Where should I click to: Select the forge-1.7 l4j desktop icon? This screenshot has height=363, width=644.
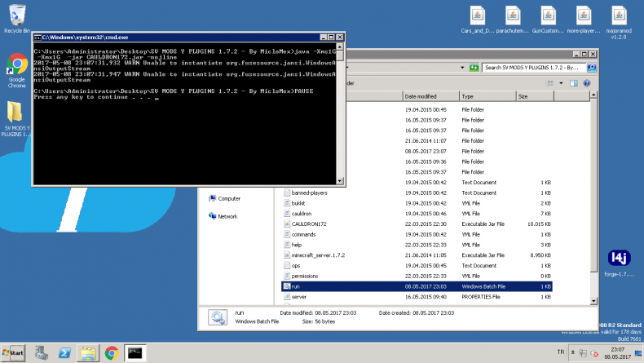pos(619,263)
